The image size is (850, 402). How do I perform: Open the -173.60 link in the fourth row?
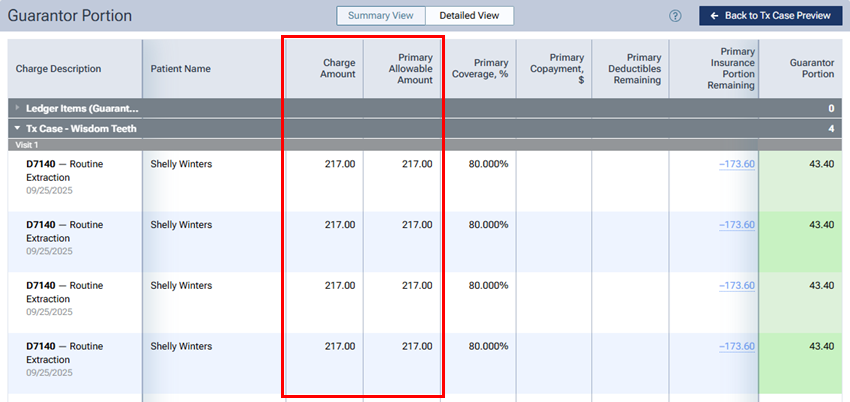pyautogui.click(x=736, y=346)
